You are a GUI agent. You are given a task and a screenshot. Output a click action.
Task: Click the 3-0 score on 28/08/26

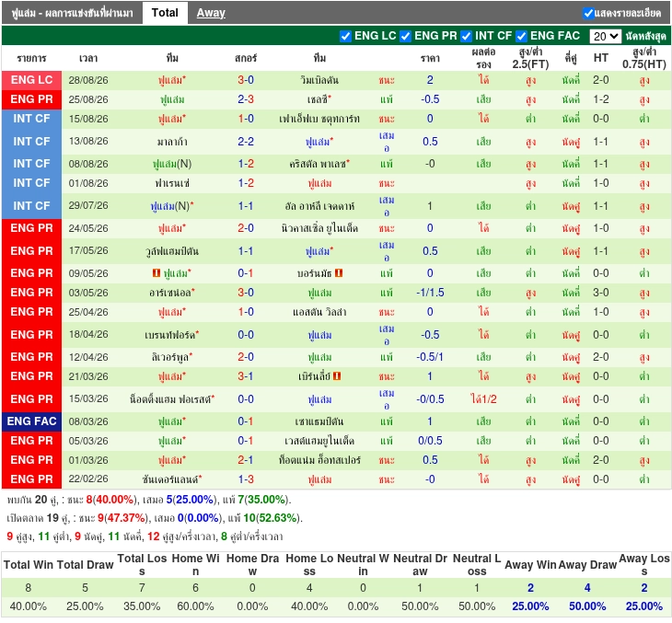[x=246, y=80]
